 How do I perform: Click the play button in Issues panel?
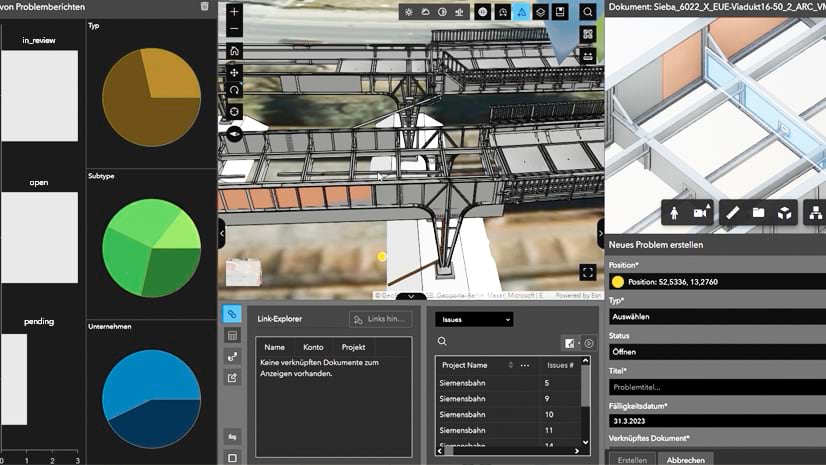[589, 343]
